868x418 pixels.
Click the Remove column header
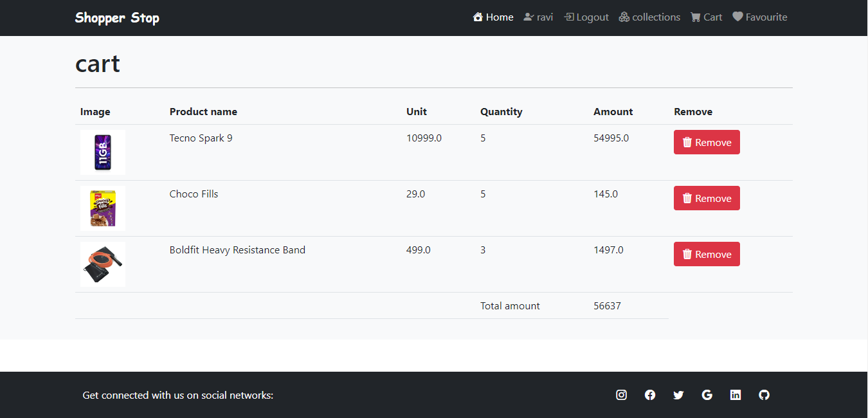click(x=693, y=111)
